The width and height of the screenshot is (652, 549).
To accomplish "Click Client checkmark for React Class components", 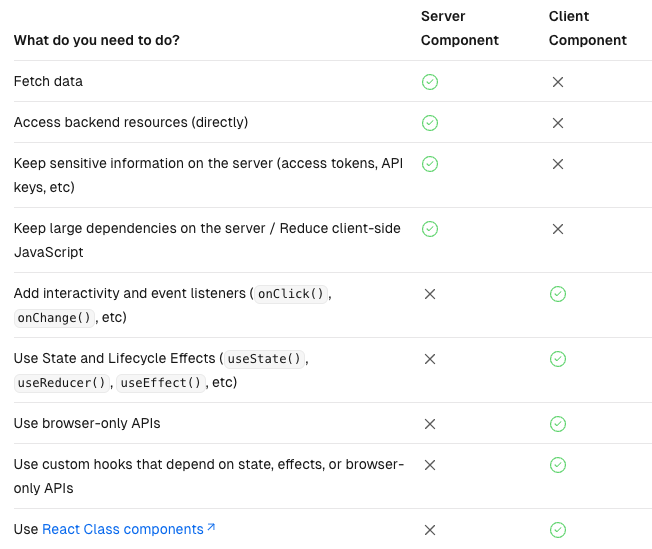I will [558, 530].
